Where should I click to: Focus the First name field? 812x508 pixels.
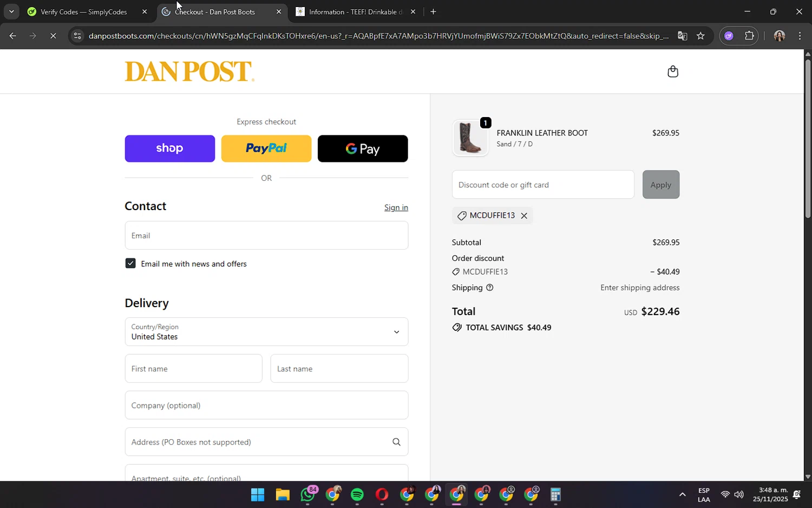point(193,369)
